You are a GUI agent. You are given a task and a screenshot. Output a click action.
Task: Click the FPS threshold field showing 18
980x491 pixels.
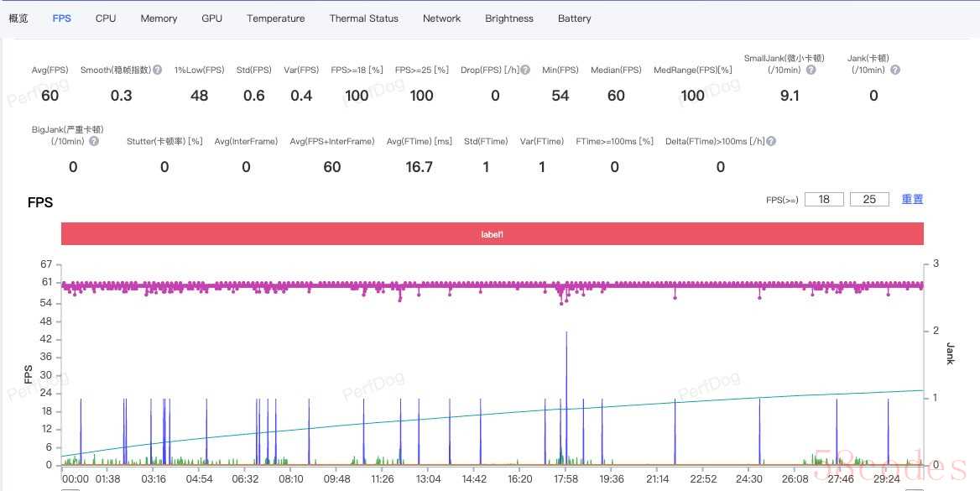click(824, 200)
